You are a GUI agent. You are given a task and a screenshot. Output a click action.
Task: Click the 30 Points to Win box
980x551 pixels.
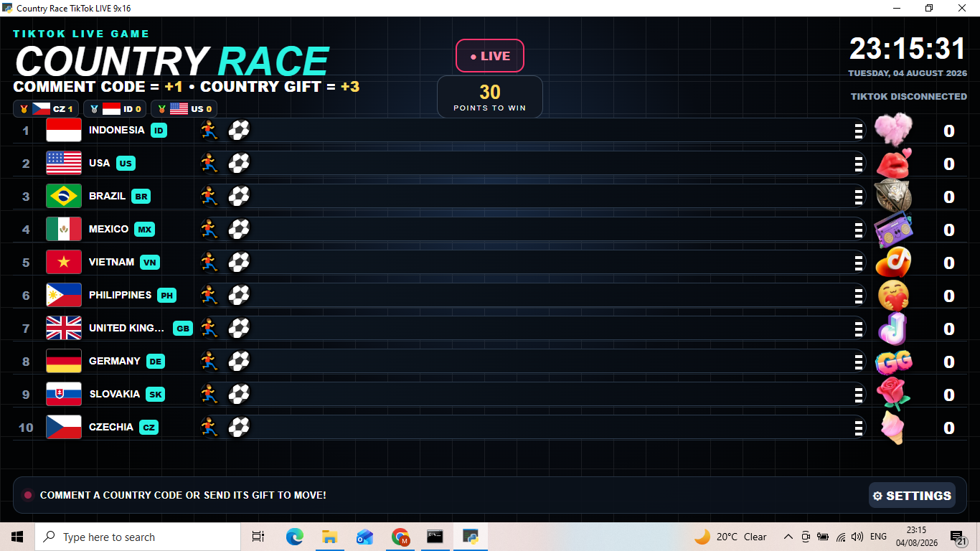490,97
